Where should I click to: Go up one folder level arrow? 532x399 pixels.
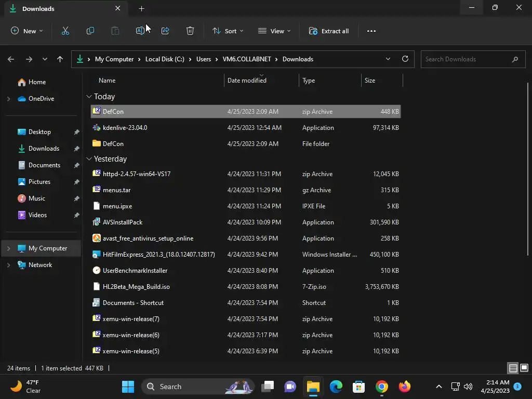pos(60,59)
